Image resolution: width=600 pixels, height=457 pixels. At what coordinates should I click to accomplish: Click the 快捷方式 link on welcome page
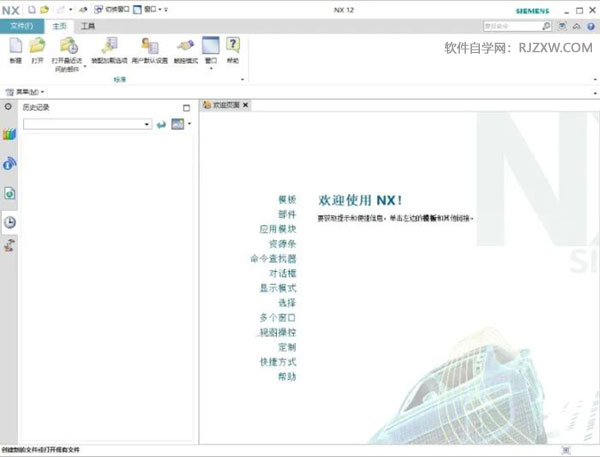pos(278,362)
